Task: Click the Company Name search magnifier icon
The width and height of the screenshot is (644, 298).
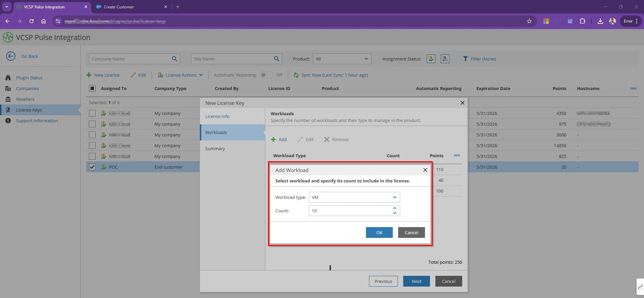Action: (174, 59)
